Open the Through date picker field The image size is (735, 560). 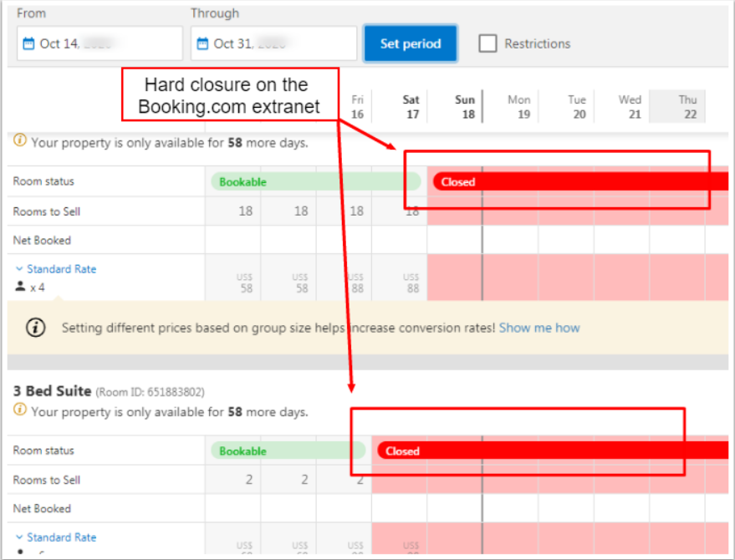273,43
